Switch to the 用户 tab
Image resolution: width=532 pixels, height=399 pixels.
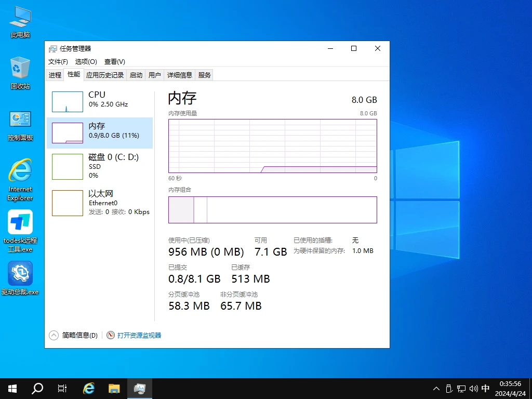click(155, 75)
